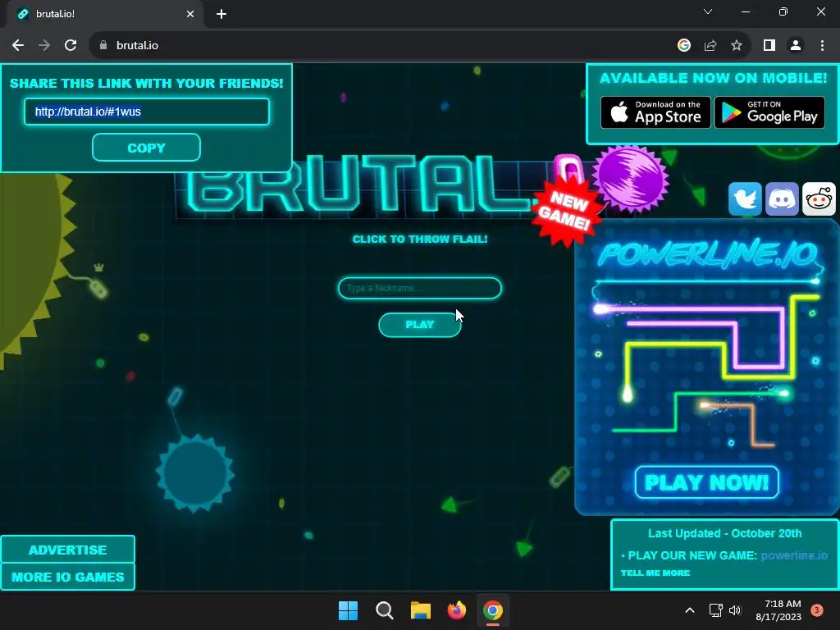
Task: Open File Explorer from taskbar
Action: 421,610
